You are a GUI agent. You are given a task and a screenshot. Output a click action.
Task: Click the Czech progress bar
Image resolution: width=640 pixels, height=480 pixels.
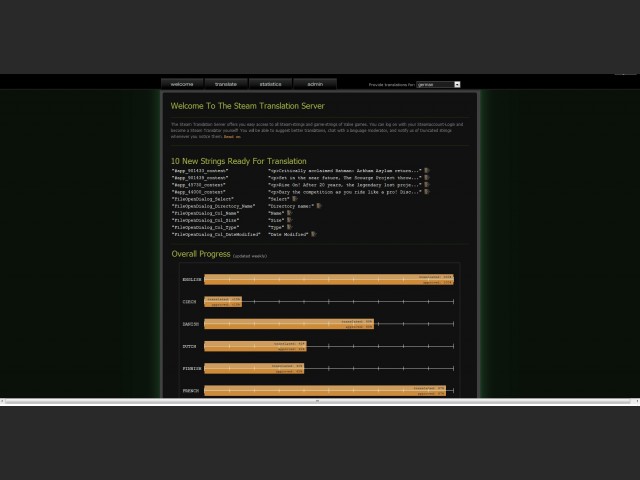click(x=223, y=302)
